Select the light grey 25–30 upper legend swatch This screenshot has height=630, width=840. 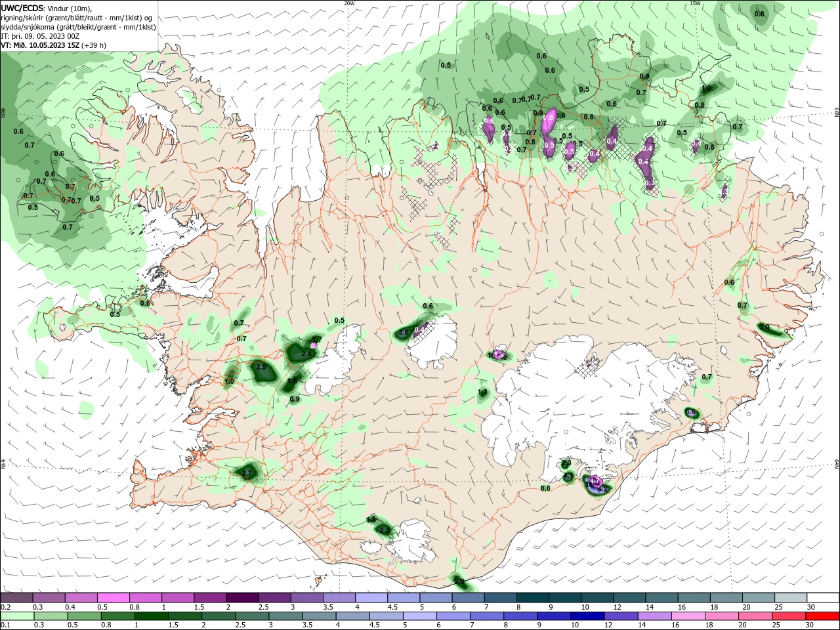[791, 598]
